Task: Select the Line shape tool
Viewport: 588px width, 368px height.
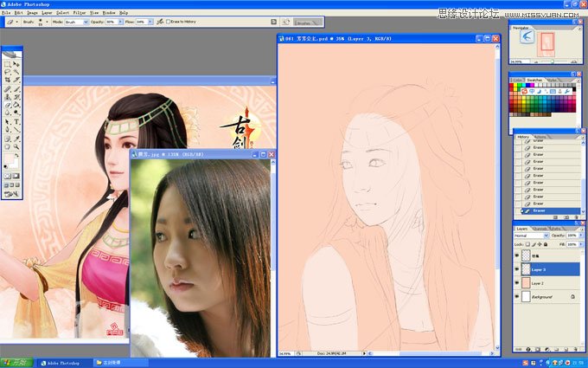Action: tap(16, 129)
